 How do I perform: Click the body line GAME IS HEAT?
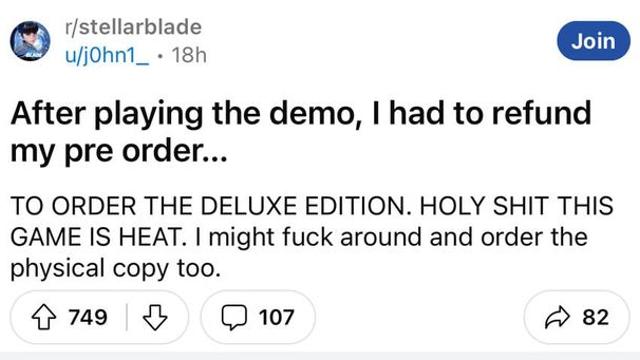(96, 237)
